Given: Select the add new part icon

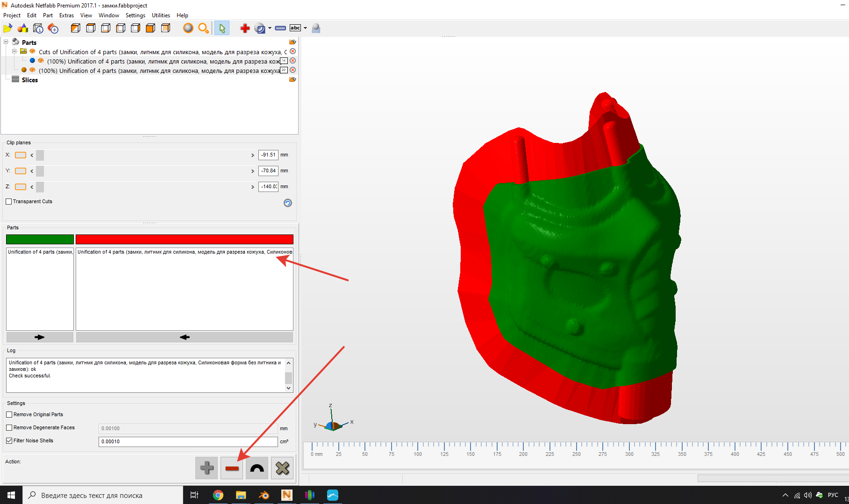Looking at the screenshot, I should click(23, 28).
